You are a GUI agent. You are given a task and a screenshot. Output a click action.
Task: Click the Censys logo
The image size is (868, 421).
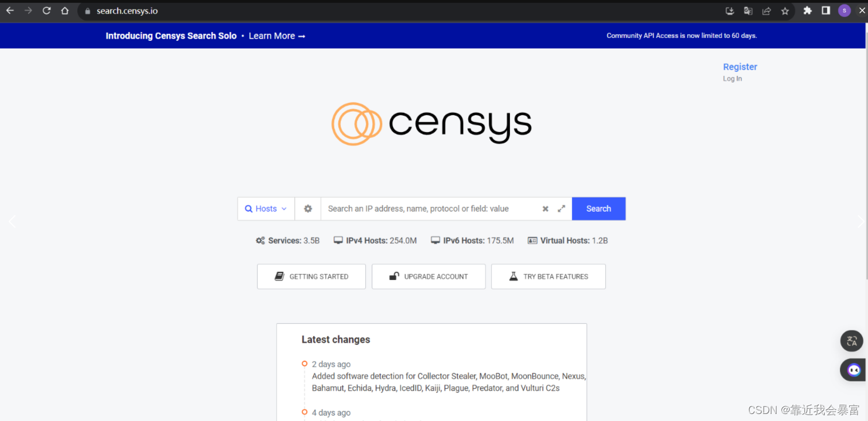431,123
